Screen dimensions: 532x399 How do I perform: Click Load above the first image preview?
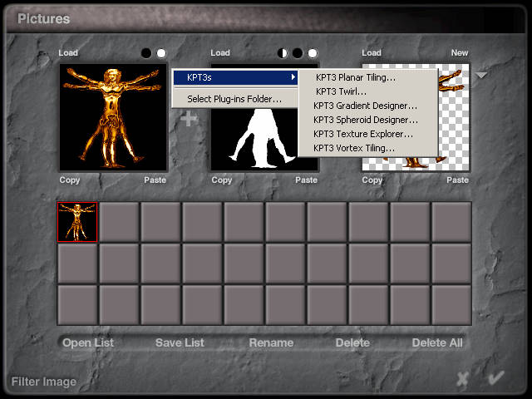click(x=68, y=53)
